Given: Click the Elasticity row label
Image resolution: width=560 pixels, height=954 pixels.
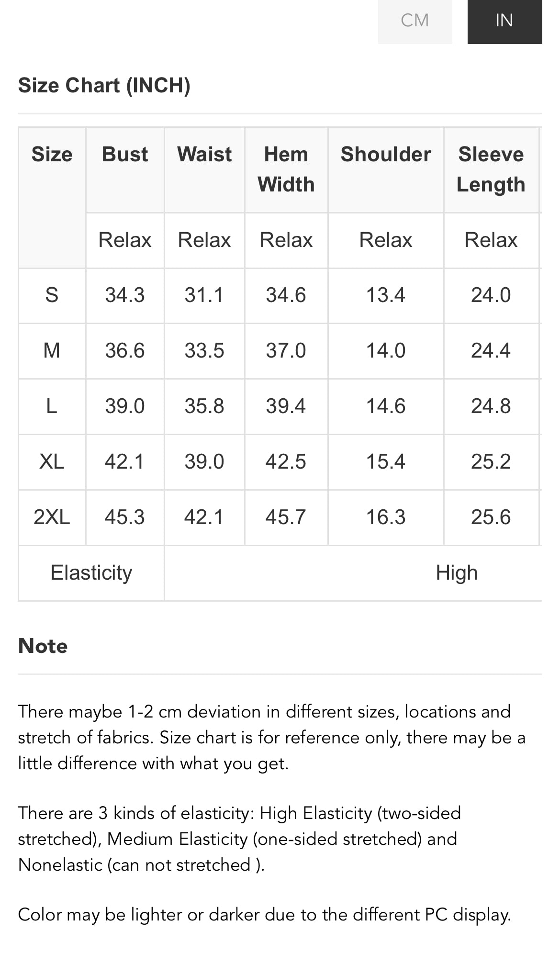Looking at the screenshot, I should pos(91,573).
